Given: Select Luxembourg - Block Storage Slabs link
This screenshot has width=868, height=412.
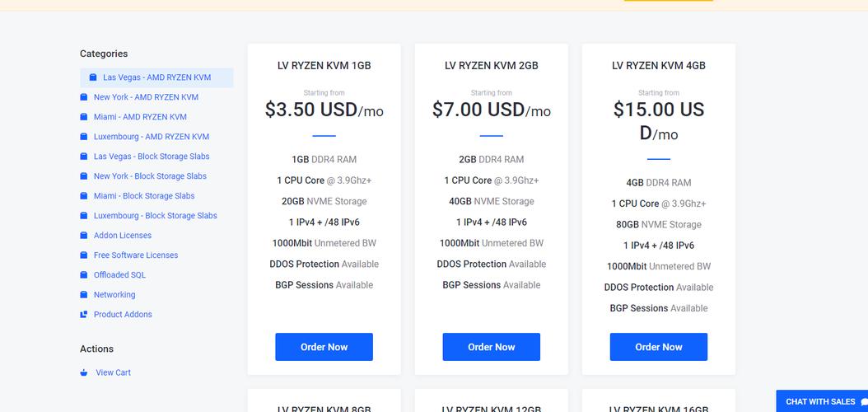Looking at the screenshot, I should point(155,215).
